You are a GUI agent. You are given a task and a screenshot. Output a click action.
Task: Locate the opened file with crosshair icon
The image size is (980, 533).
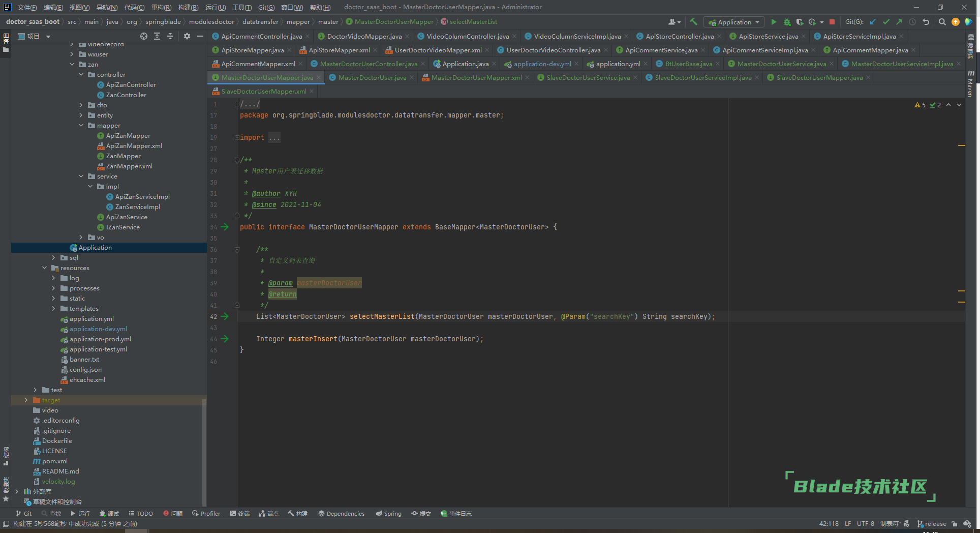pyautogui.click(x=144, y=36)
